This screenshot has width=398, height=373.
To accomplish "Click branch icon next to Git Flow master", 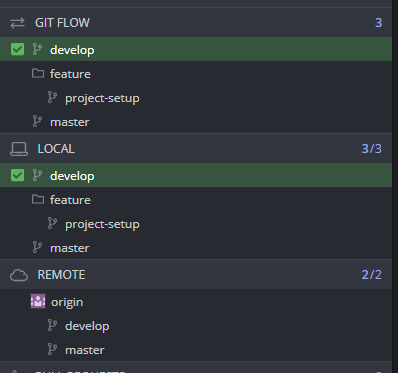I will (37, 122).
